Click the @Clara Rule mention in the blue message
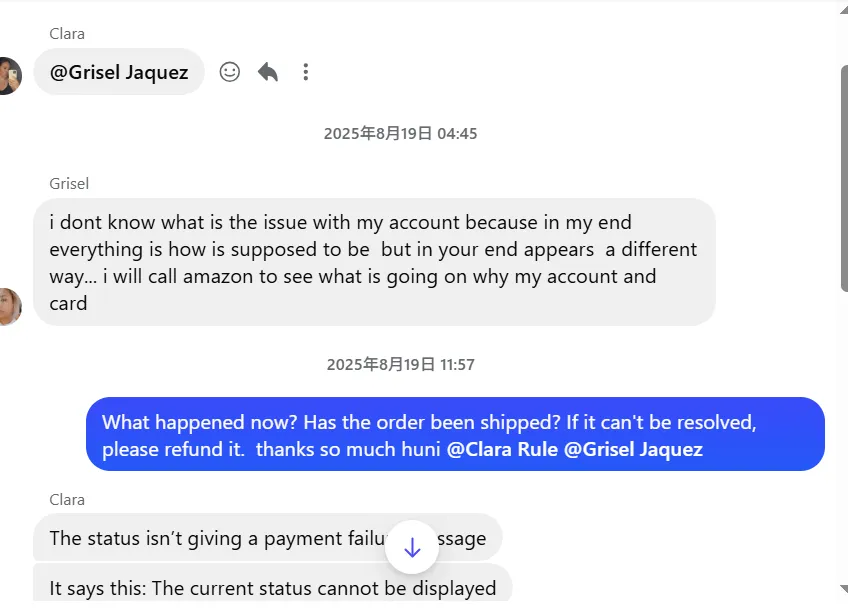This screenshot has width=848, height=616. tap(502, 450)
